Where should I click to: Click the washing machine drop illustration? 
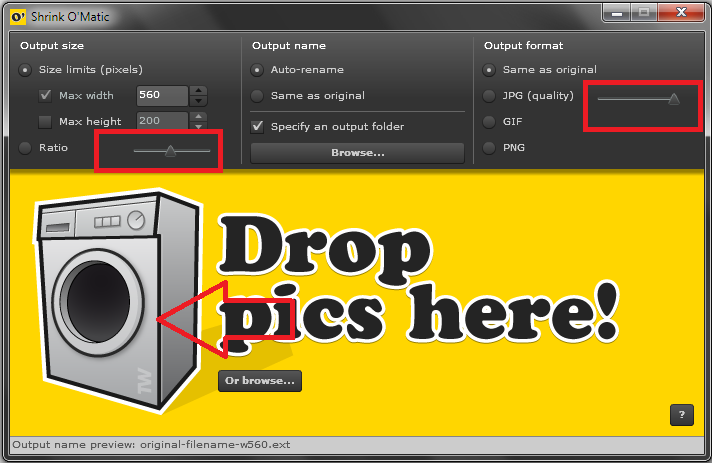(119, 300)
